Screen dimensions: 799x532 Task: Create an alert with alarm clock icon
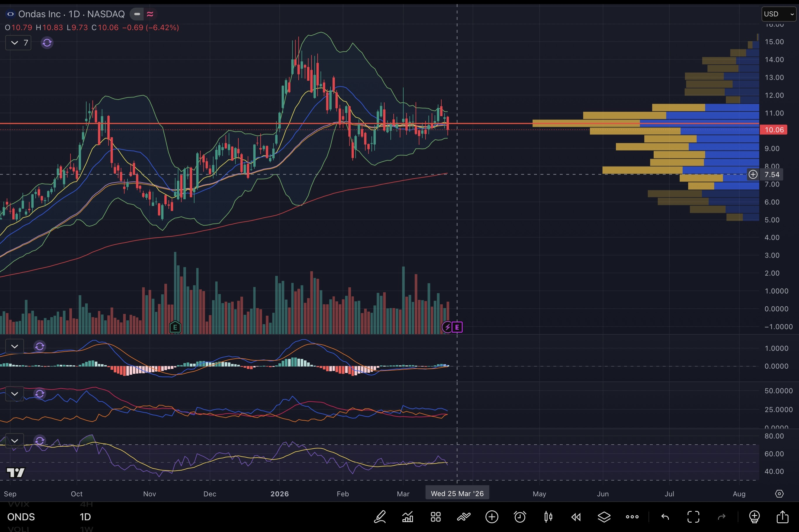coord(520,517)
